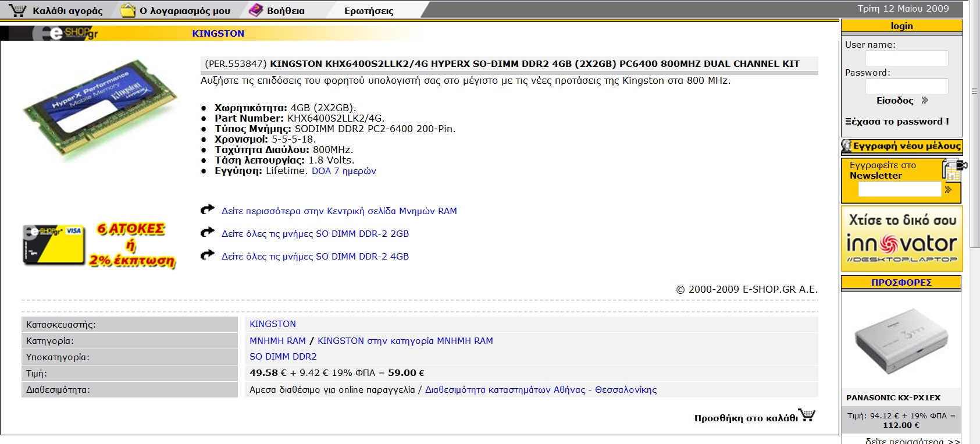Viewport: 980px width, 444px height.
Task: Click arrow icon before 'SO DIMM DDR-2 4GB'
Action: [208, 255]
